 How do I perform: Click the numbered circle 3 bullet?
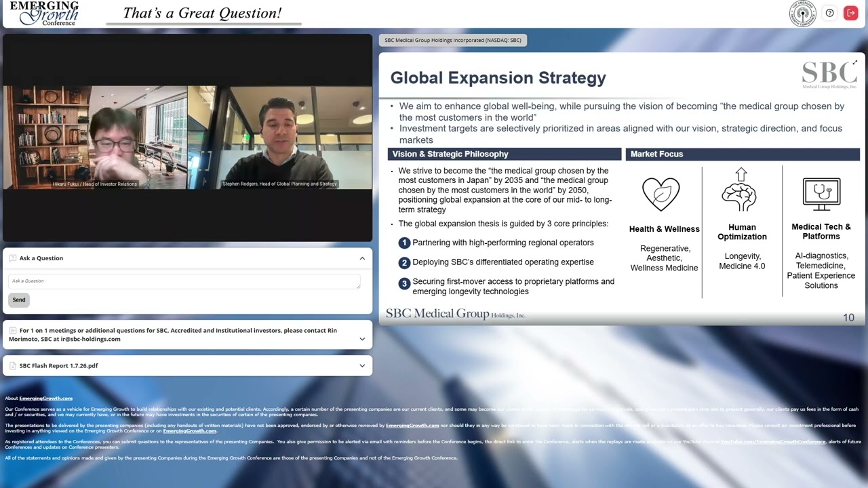[x=405, y=284]
